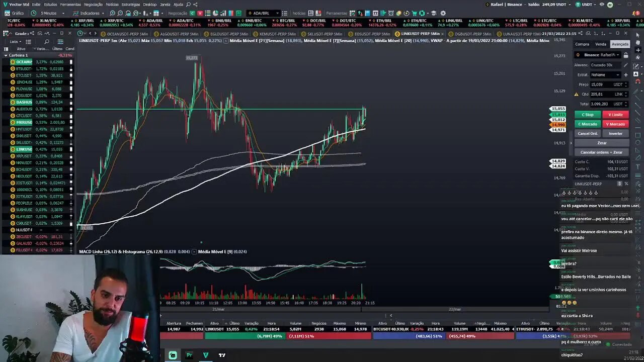Open Premiere Pro from the taskbar
Screen dimensions: 644x362
click(189, 355)
